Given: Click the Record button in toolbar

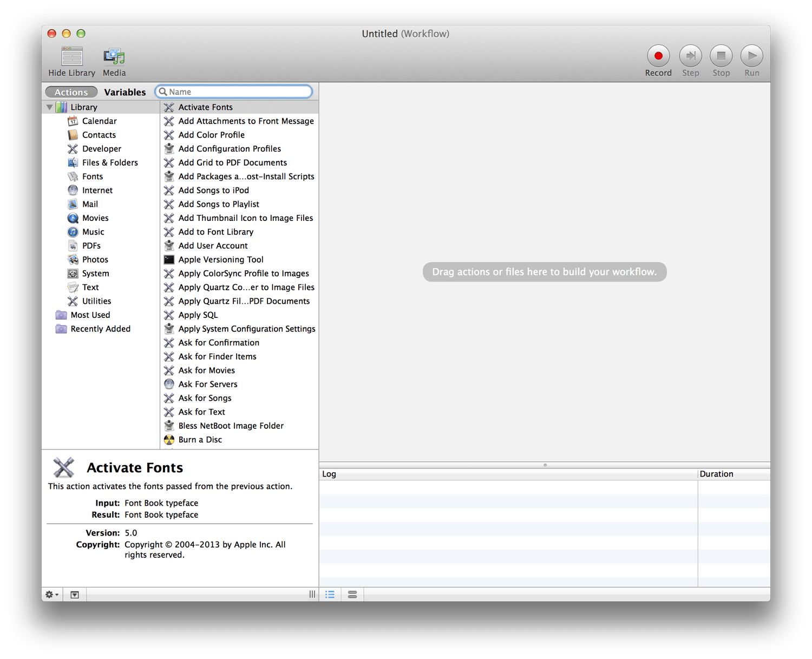Looking at the screenshot, I should (x=658, y=56).
